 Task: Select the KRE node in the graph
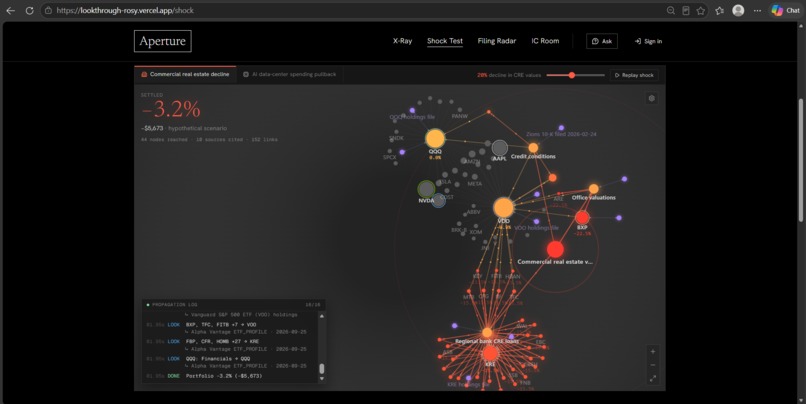(490, 353)
